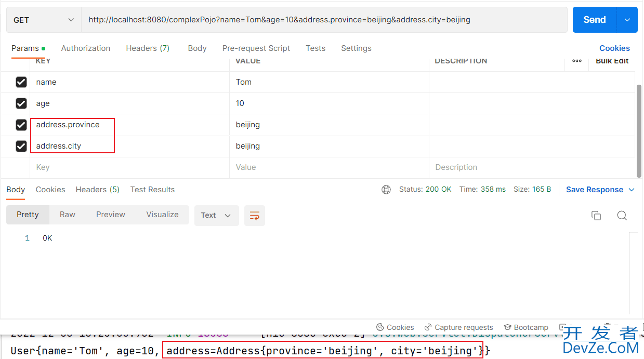Switch to the Params tab

tap(28, 48)
